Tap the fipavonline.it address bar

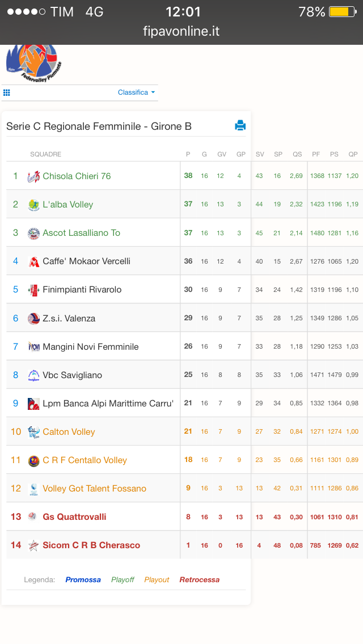point(181,31)
